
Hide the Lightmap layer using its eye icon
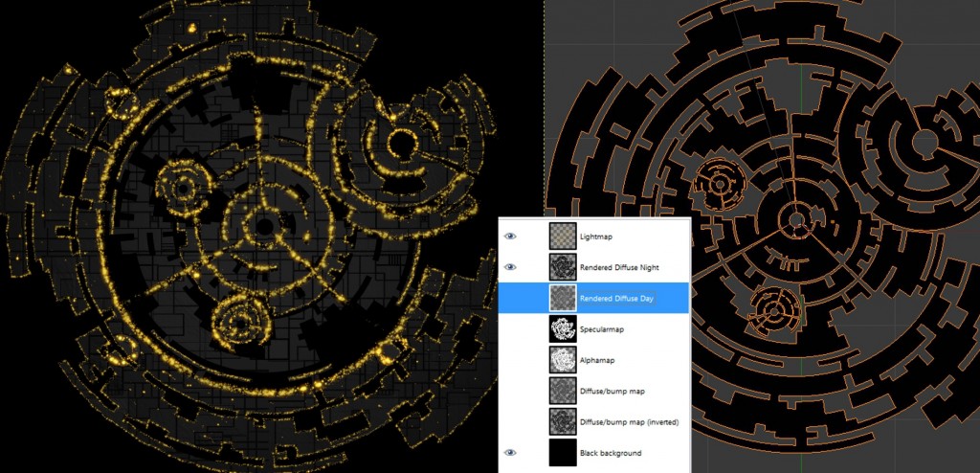511,236
